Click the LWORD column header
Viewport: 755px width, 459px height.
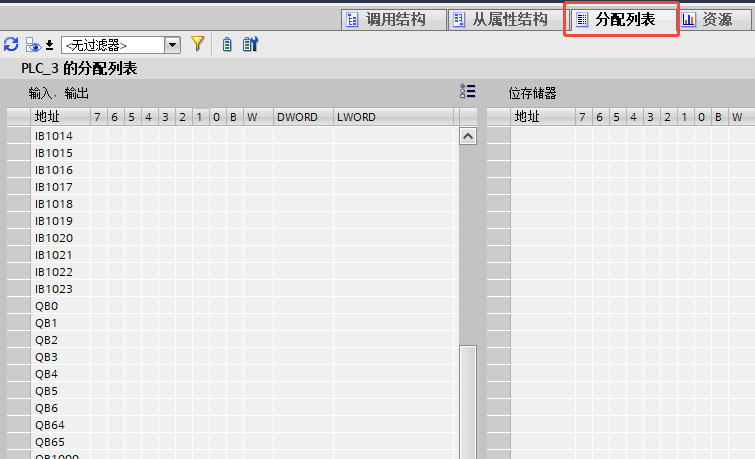click(356, 117)
